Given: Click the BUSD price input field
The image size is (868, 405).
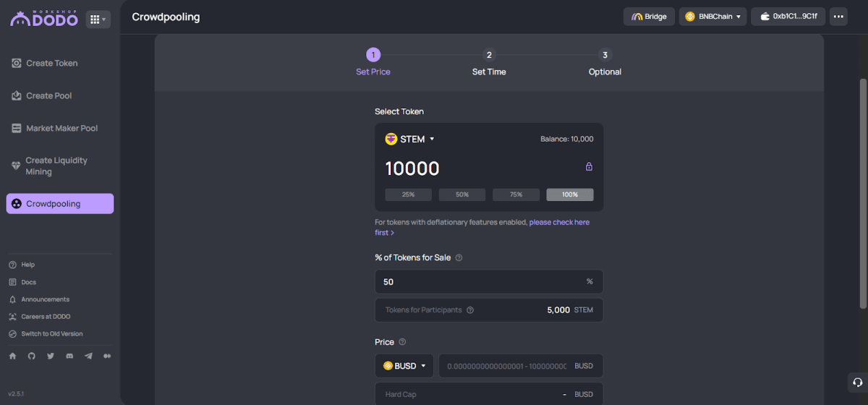Looking at the screenshot, I should point(521,366).
